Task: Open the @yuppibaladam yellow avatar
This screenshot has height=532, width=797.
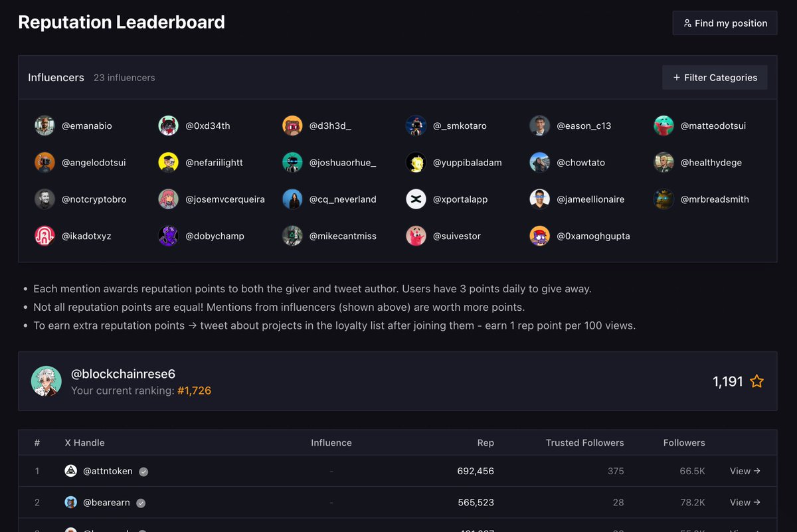Action: 416,162
